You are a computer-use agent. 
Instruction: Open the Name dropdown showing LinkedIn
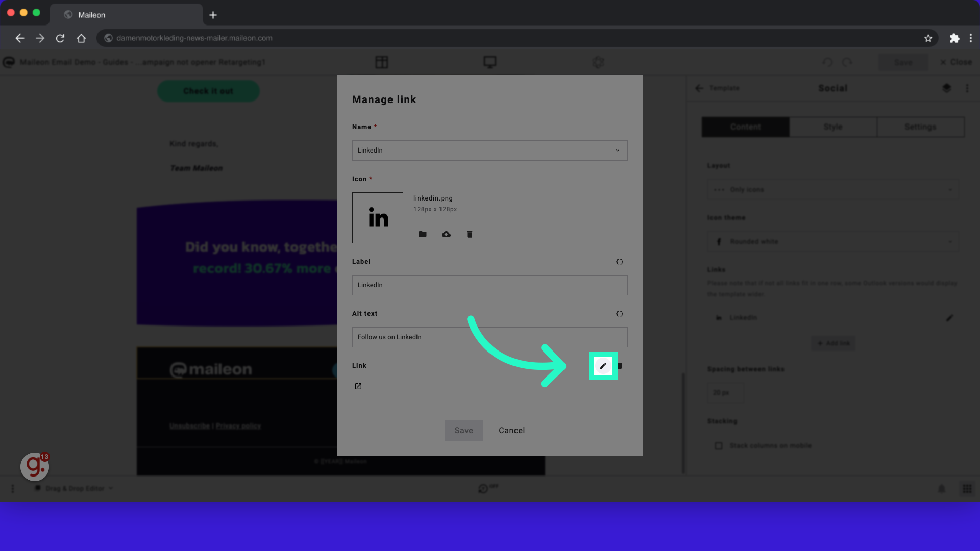pos(490,151)
